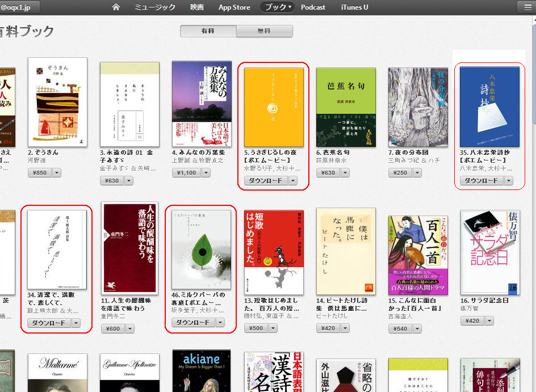Expand options arrow for 芭蕉名句
This screenshot has height=392, width=536.
click(x=345, y=173)
